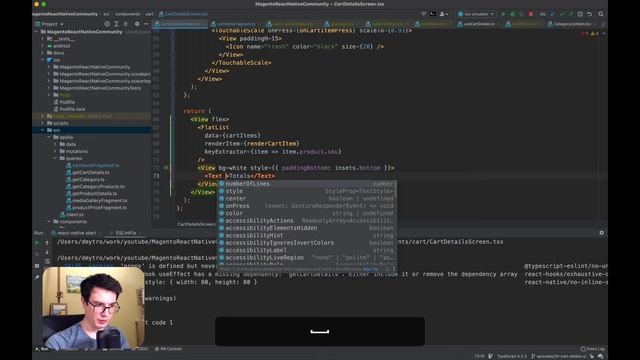Click the undo/rollback arrow in top toolbar

[x=590, y=14]
